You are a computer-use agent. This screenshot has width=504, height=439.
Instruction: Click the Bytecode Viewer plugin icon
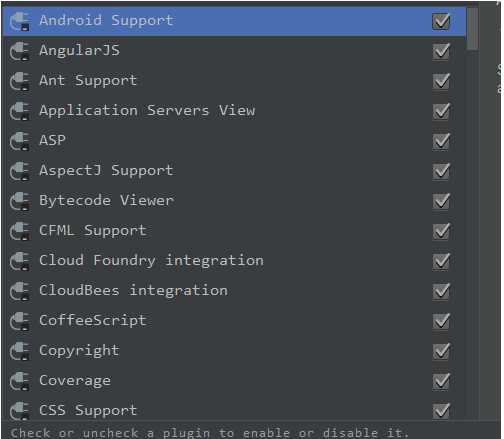tap(20, 202)
